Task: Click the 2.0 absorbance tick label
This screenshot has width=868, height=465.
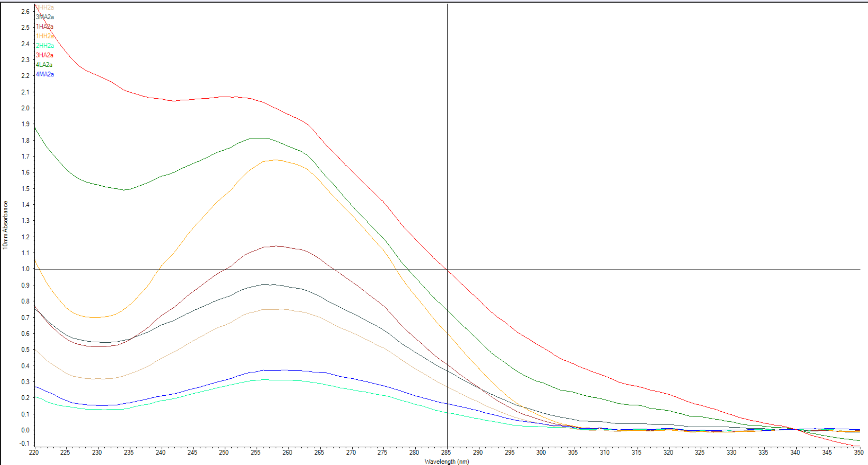Action: click(x=25, y=108)
